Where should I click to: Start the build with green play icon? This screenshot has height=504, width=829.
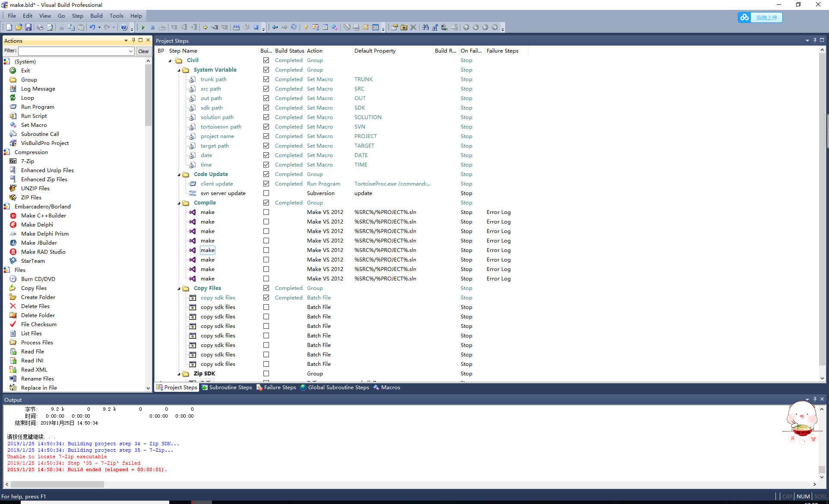(x=143, y=27)
